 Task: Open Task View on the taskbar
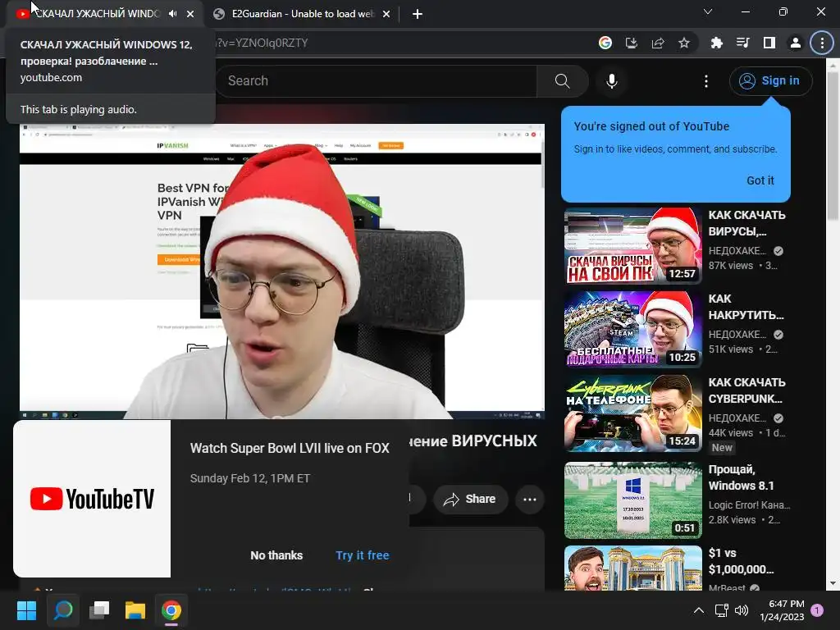tap(99, 610)
